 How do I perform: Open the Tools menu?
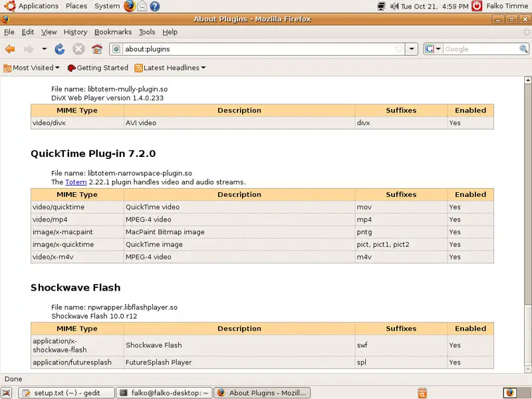147,32
